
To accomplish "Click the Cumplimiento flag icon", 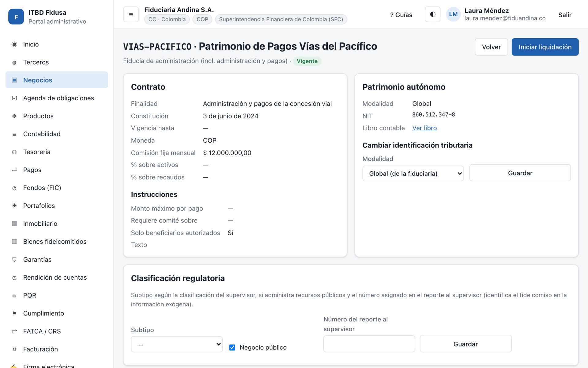I will [14, 313].
